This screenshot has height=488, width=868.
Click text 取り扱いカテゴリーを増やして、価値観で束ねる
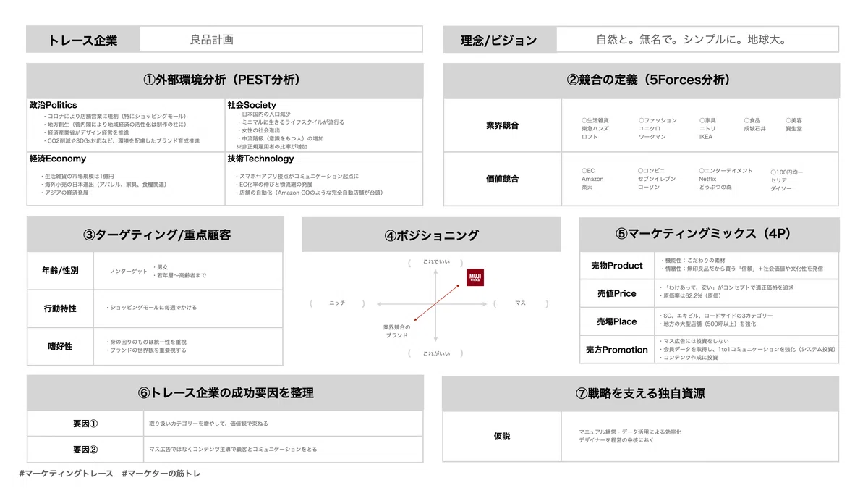(x=209, y=424)
